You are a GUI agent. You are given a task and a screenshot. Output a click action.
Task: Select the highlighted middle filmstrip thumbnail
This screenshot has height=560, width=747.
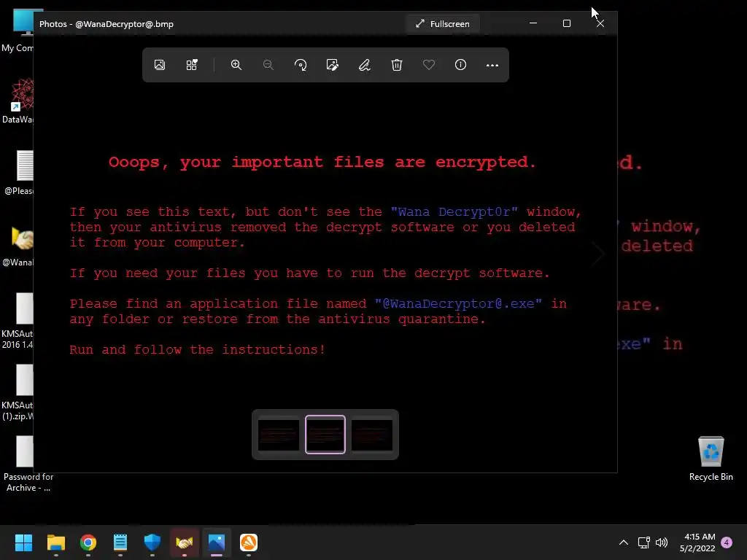point(325,435)
